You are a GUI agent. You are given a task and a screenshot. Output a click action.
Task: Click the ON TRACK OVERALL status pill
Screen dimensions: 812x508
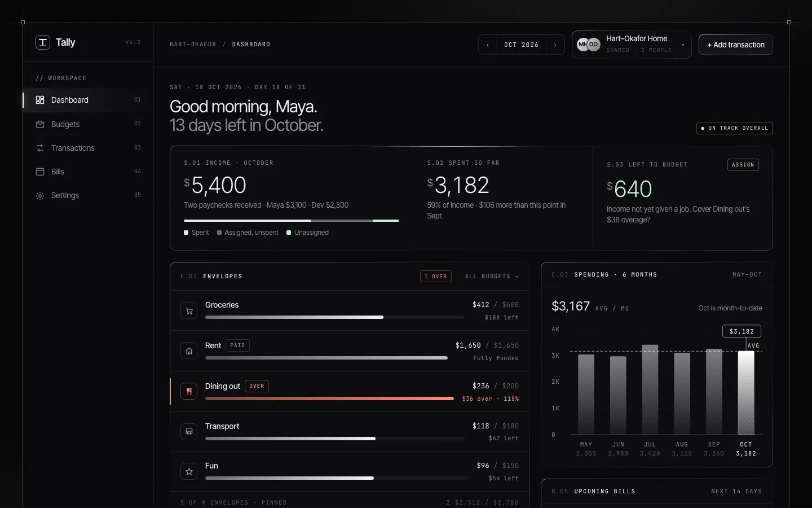tap(735, 128)
